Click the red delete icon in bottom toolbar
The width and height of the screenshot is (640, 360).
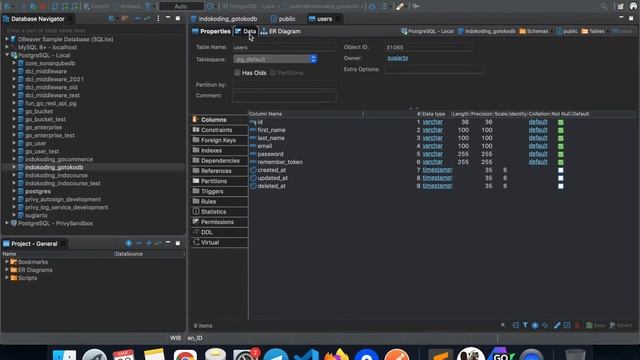tap(577, 325)
